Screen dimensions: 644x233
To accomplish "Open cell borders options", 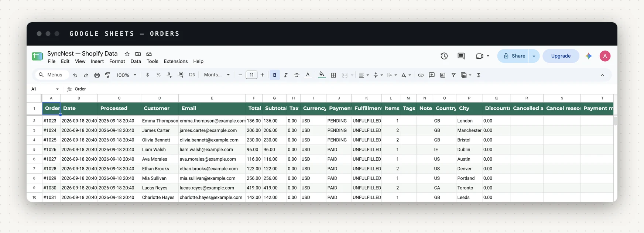I will tap(333, 75).
